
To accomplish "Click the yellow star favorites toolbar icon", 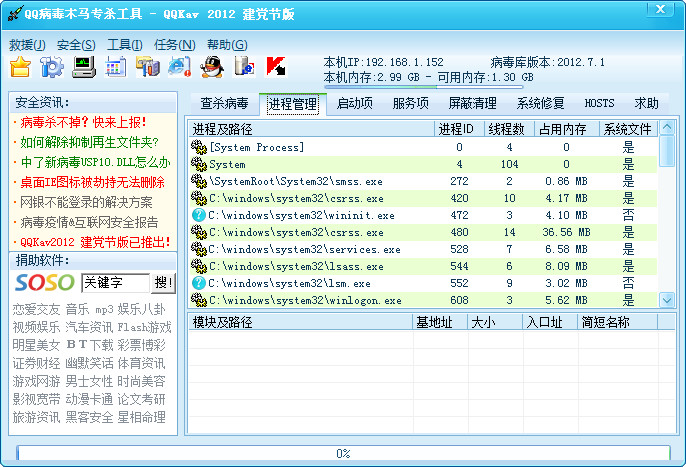I will click(x=20, y=67).
